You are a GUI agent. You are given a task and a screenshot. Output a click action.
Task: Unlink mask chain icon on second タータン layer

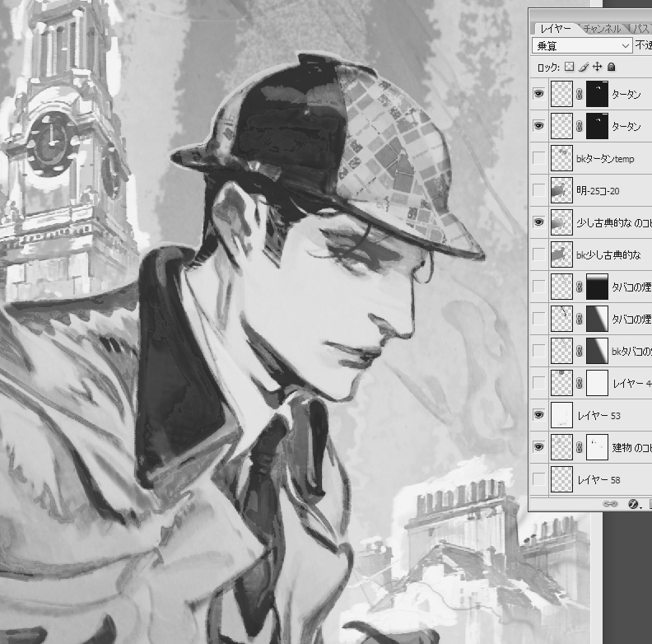pos(580,126)
